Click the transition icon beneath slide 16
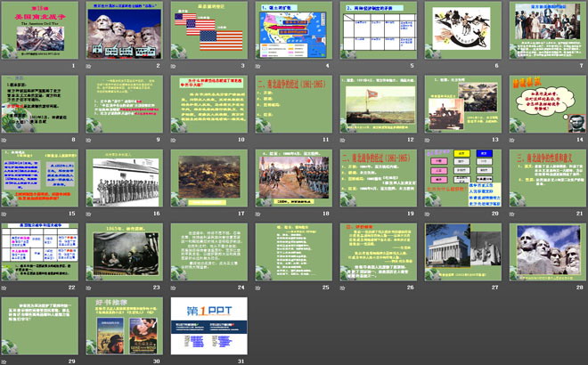 point(91,214)
